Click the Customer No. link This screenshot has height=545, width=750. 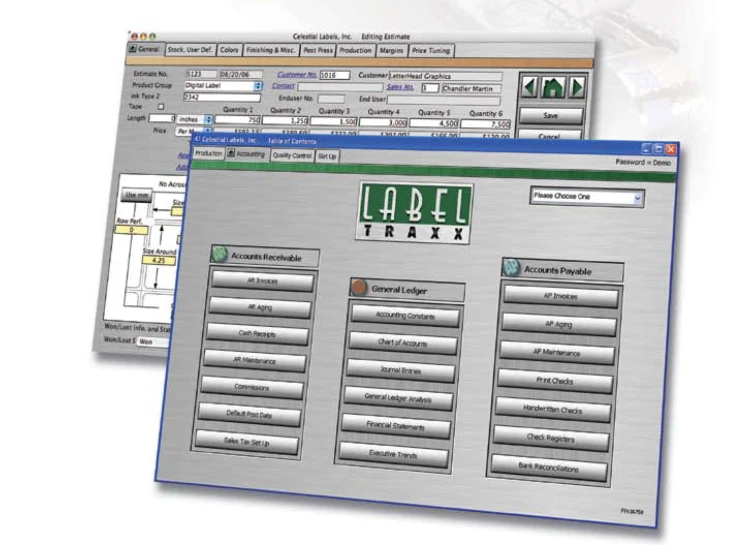[x=297, y=75]
